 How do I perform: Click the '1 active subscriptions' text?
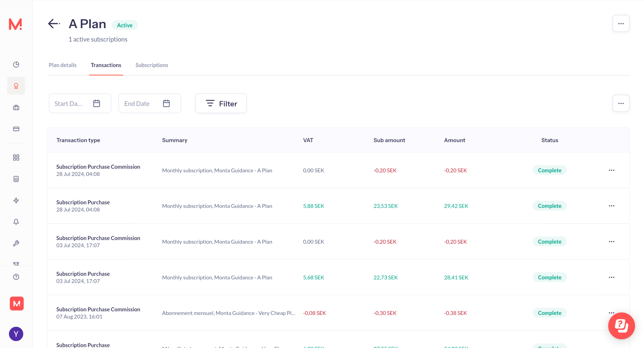(x=98, y=39)
